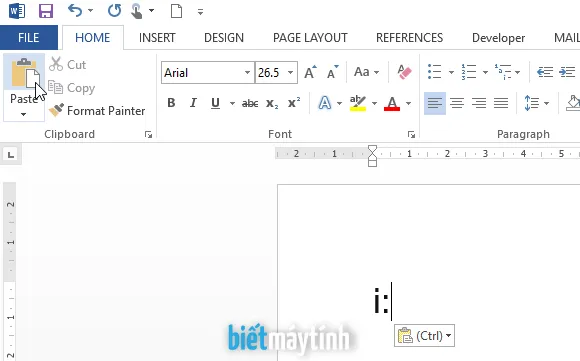Open the font color dropdown arrow
The height and width of the screenshot is (361, 580).
(408, 103)
